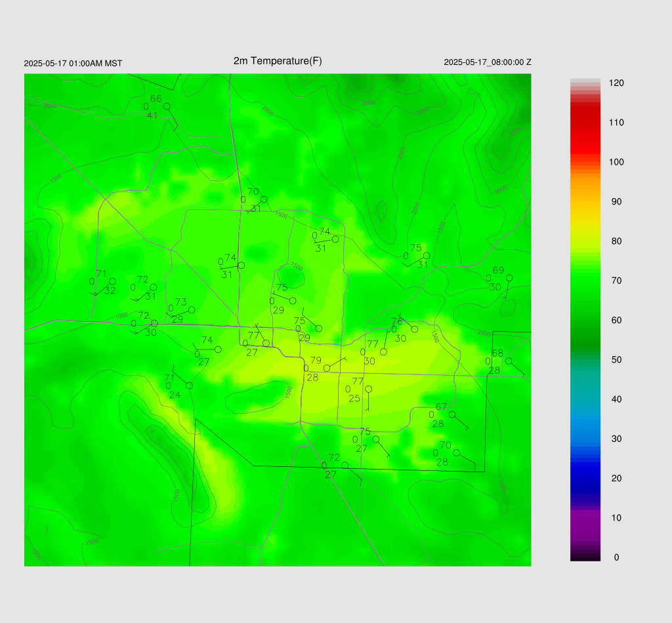Click the station circle beside the 66 reading

click(x=167, y=106)
